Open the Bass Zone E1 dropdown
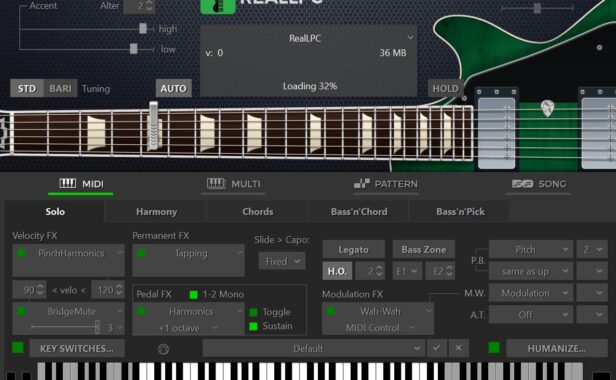 coord(407,271)
